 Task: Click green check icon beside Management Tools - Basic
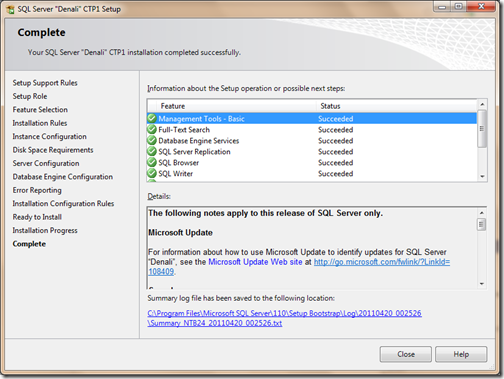pos(152,118)
